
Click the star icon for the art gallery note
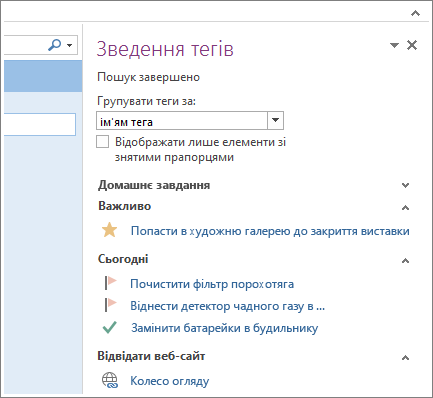click(109, 230)
